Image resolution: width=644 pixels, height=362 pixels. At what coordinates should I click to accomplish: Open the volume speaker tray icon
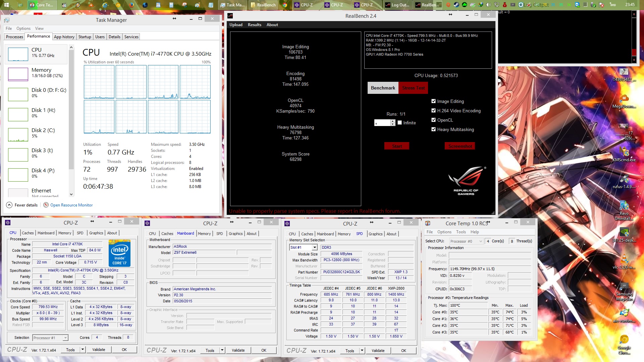pos(489,5)
